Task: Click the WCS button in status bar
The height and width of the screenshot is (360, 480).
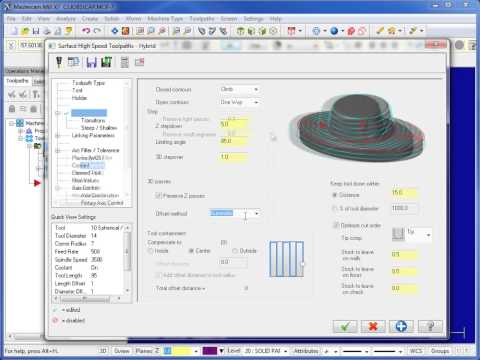Action: click(416, 351)
